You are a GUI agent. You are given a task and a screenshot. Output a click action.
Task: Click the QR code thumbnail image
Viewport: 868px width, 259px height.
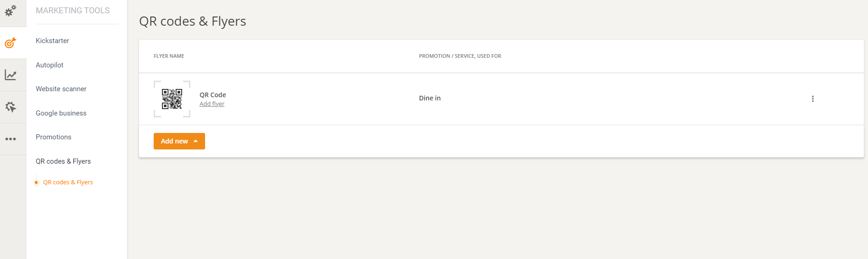(x=172, y=99)
